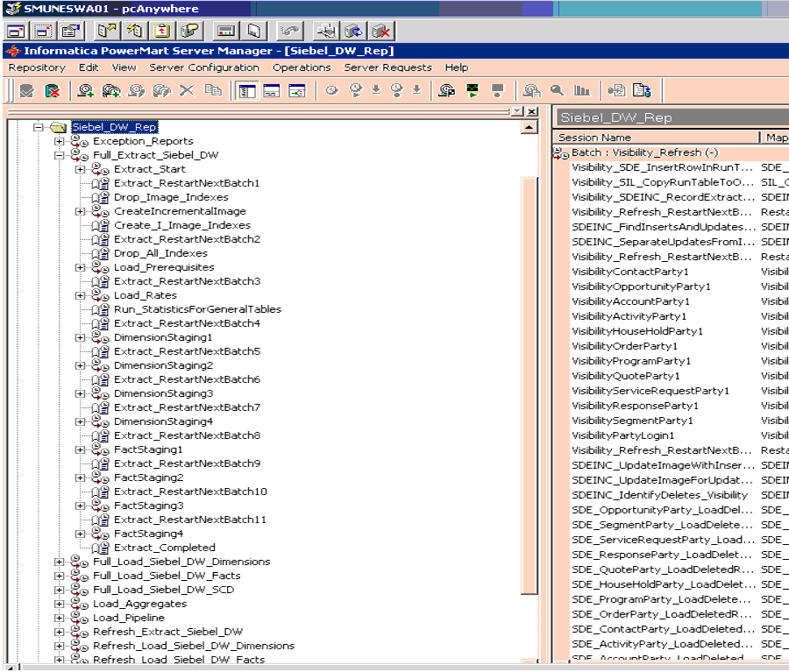The image size is (789, 672).
Task: Select VisibilityContactParty1 session row
Action: [x=630, y=272]
